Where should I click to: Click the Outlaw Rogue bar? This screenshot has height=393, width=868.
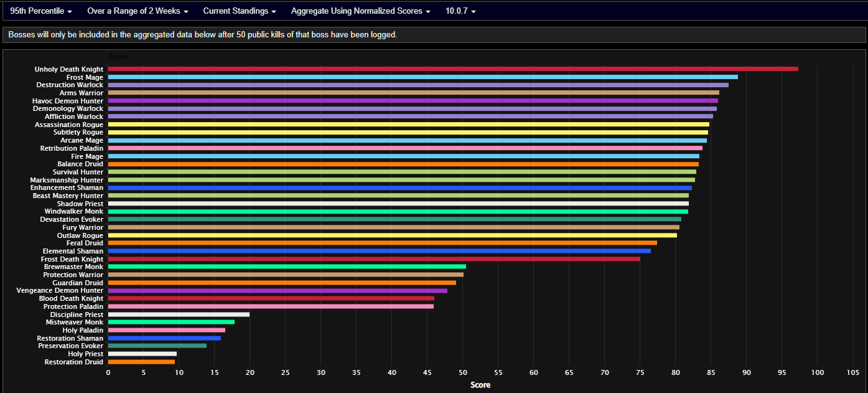click(x=393, y=235)
